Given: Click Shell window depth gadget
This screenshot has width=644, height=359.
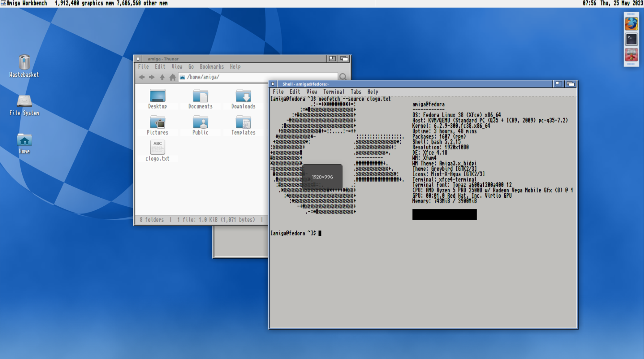Looking at the screenshot, I should pos(571,84).
